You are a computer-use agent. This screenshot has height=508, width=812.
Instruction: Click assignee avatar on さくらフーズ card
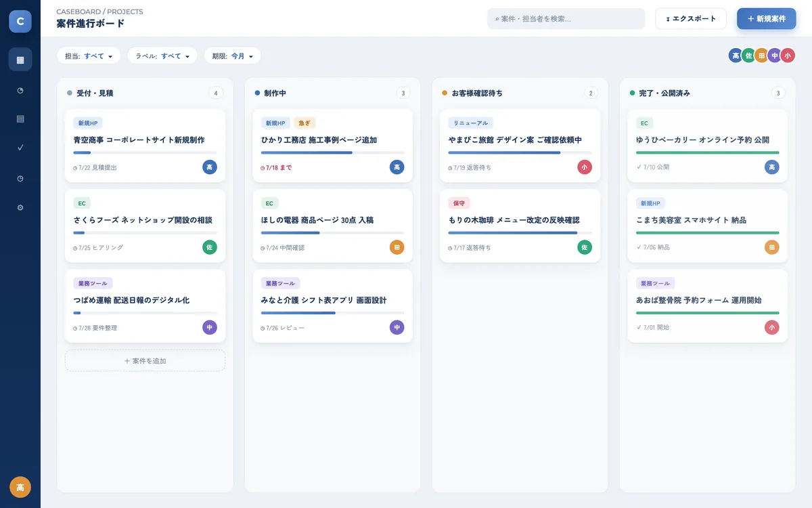click(210, 247)
